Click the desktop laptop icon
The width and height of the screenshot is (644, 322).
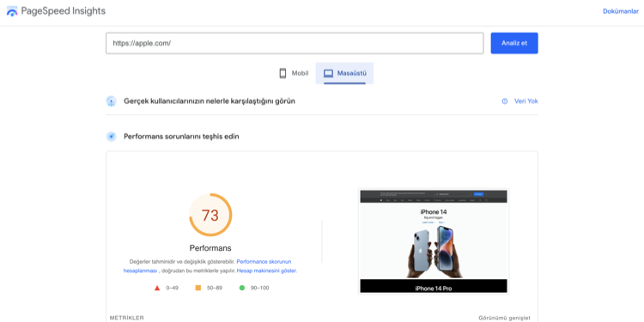pos(328,74)
